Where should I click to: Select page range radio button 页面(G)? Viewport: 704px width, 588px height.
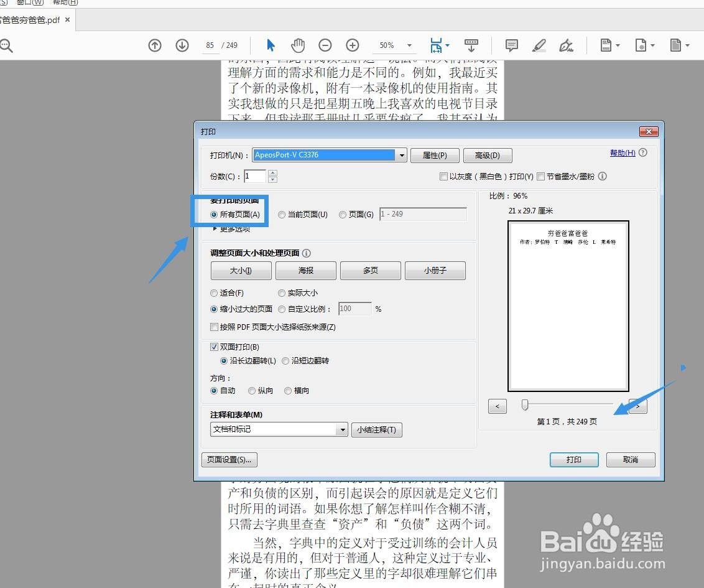tap(343, 215)
